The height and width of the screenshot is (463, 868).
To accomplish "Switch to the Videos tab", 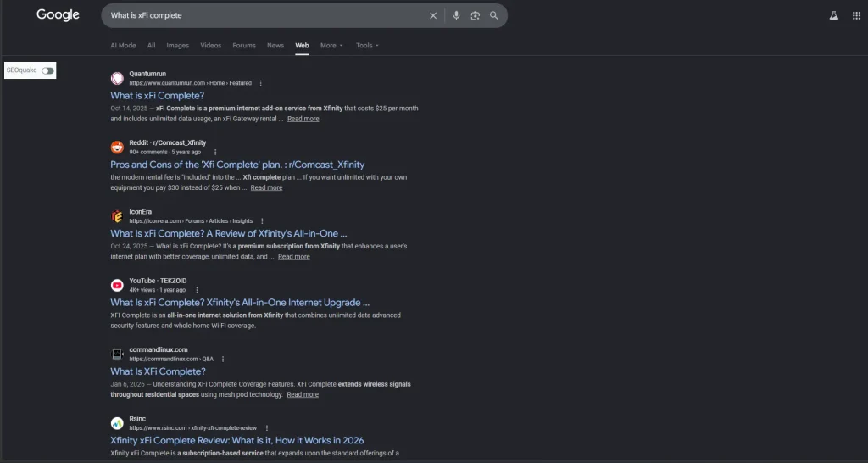I will tap(210, 46).
